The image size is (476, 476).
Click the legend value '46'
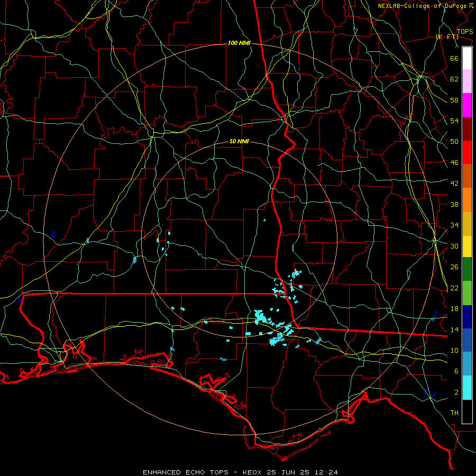coord(454,162)
